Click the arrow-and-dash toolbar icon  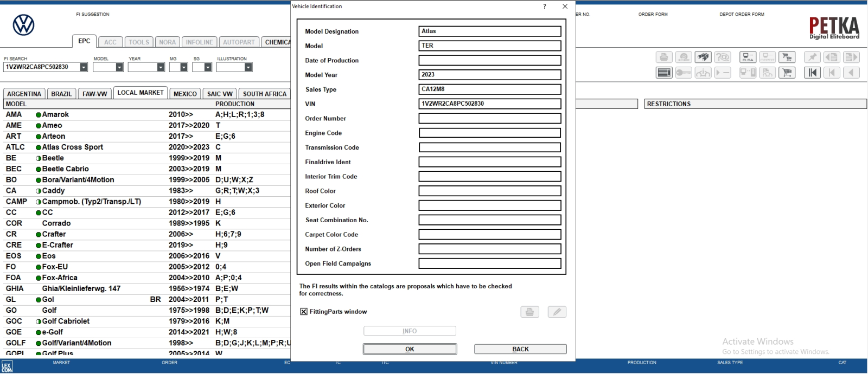[723, 72]
